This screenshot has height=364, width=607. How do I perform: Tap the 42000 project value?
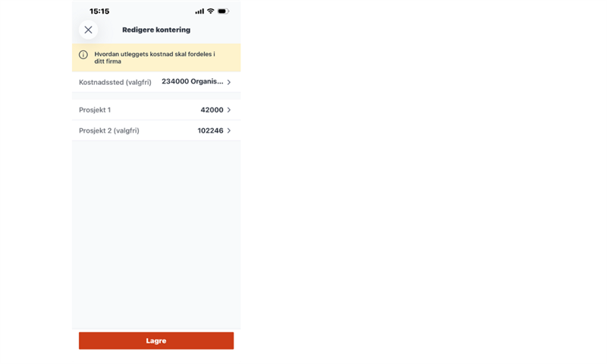(212, 110)
